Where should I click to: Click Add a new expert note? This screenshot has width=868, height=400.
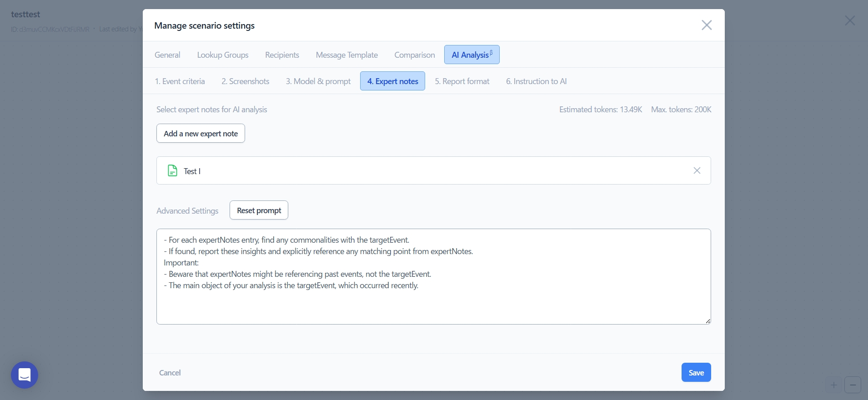point(201,134)
